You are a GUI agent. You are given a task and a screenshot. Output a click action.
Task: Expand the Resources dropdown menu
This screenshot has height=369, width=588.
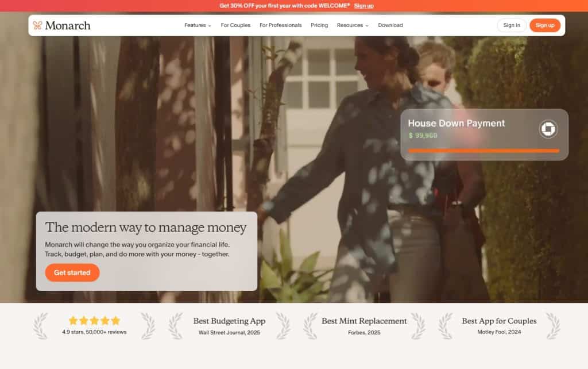353,25
